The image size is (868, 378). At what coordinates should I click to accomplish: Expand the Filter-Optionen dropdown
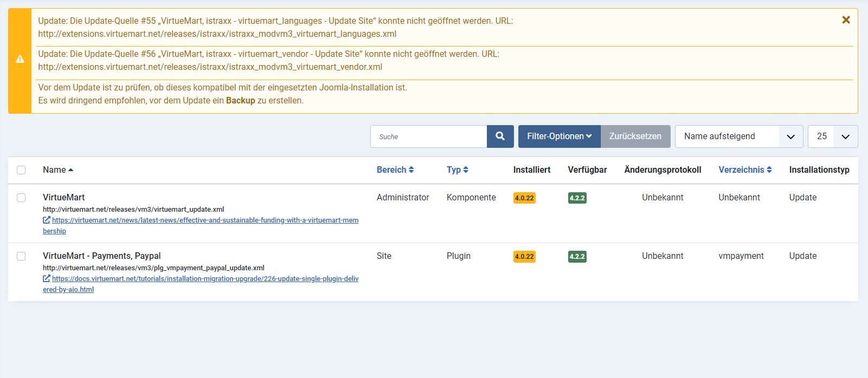pyautogui.click(x=559, y=136)
